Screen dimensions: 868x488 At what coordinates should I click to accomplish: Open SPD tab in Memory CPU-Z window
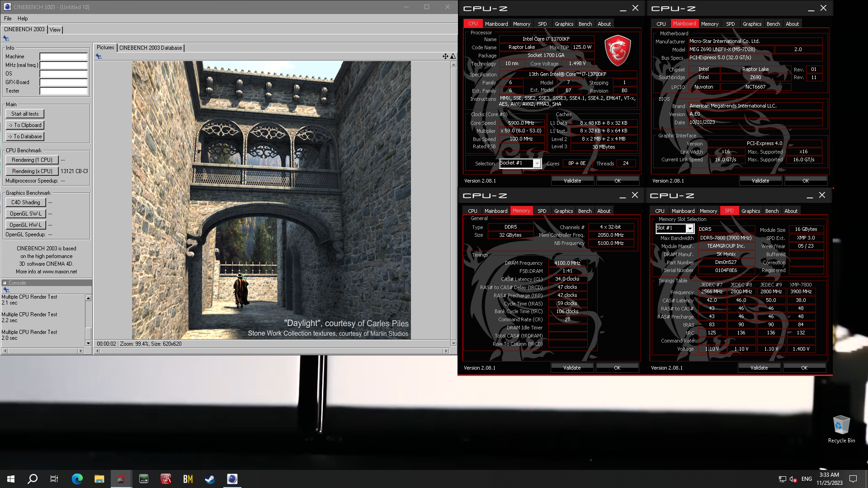(x=542, y=211)
